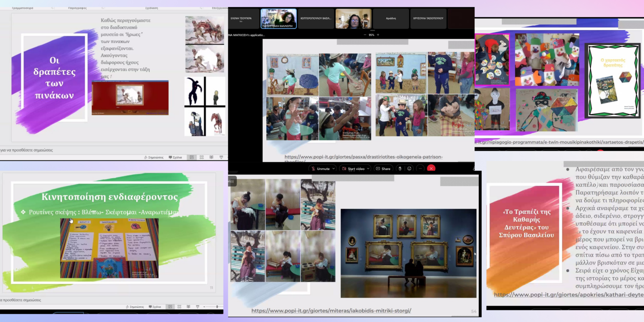Unmute the microphone in the meeting
644x322 pixels.
321,169
